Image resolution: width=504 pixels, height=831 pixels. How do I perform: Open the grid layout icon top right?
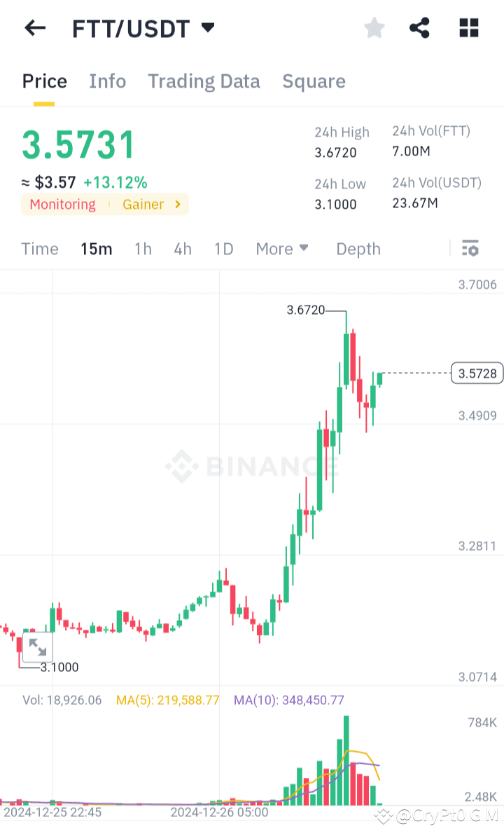468,28
